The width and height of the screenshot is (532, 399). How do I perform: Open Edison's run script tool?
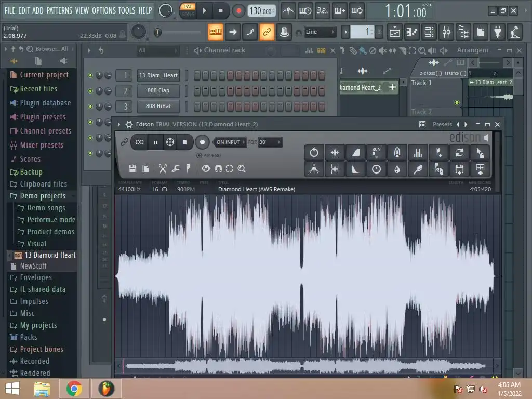[376, 153]
